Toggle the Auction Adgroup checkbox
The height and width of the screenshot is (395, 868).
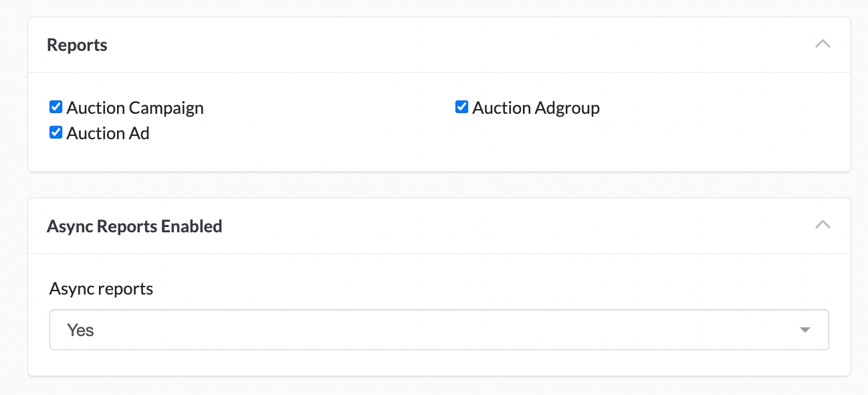click(x=461, y=107)
